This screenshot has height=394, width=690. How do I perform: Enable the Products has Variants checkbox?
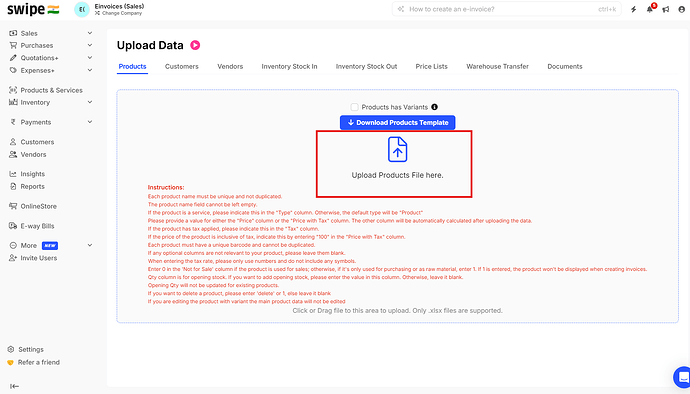354,107
